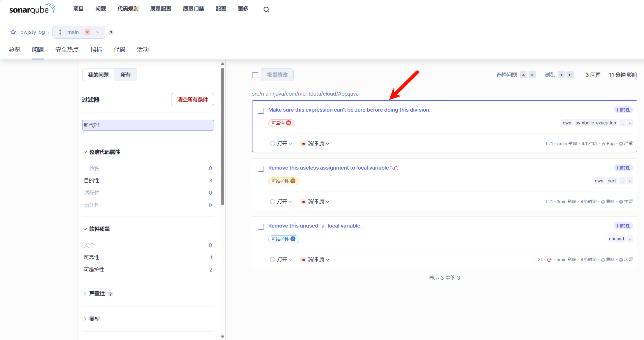Tick checkbox for division by zero issue
Screen dimensions: 644x340
(x=261, y=110)
